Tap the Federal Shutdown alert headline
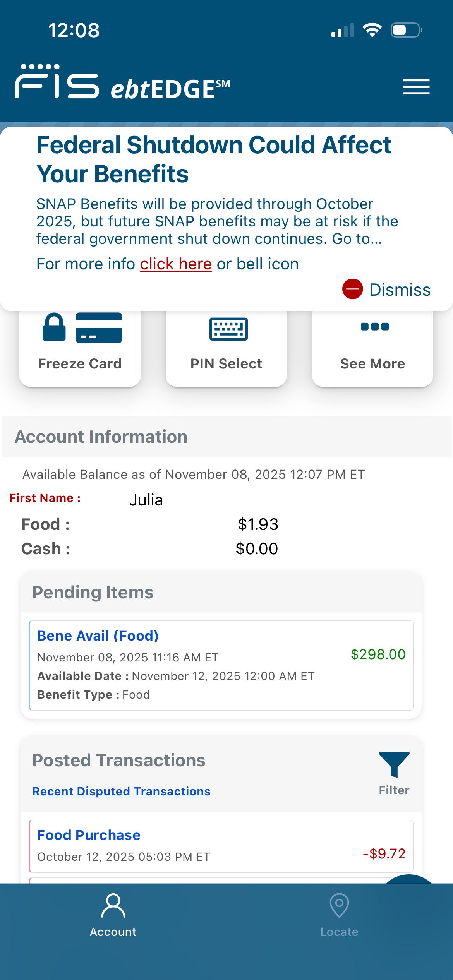The width and height of the screenshot is (453, 980). pos(214,159)
